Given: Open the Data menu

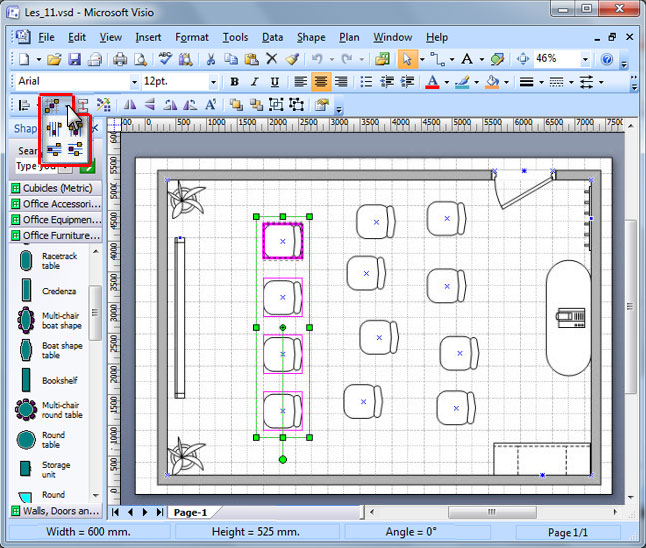Looking at the screenshot, I should (272, 37).
